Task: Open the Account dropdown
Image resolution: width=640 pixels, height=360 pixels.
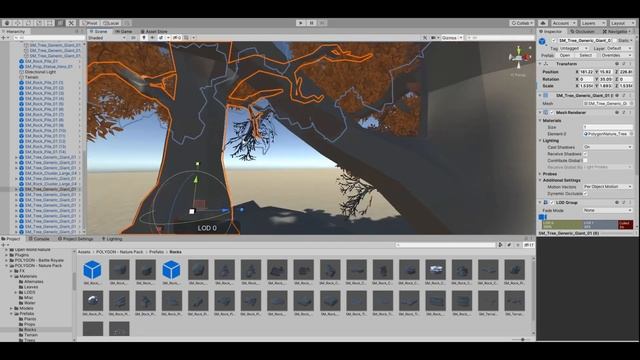Action: point(564,23)
